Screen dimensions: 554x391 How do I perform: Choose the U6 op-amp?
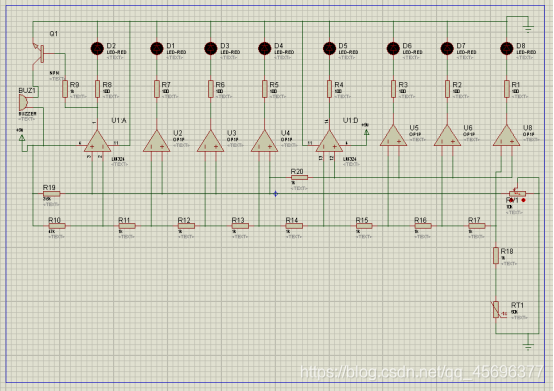(447, 136)
